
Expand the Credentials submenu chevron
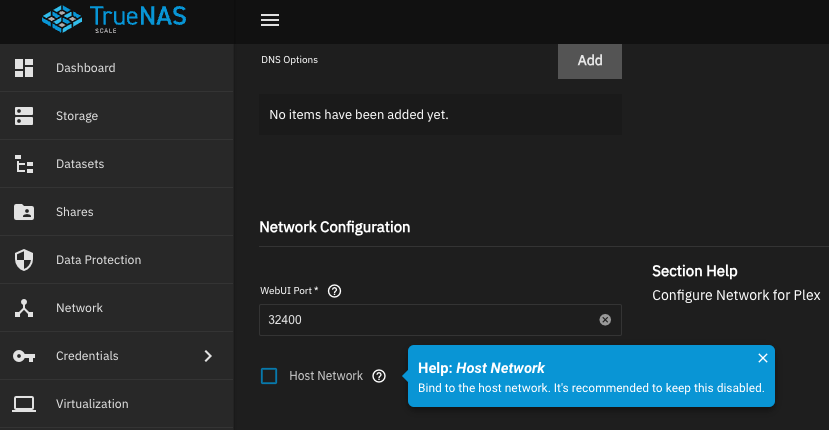pyautogui.click(x=208, y=356)
